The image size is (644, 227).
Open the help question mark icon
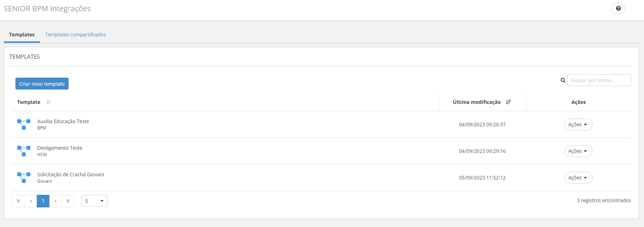click(618, 8)
